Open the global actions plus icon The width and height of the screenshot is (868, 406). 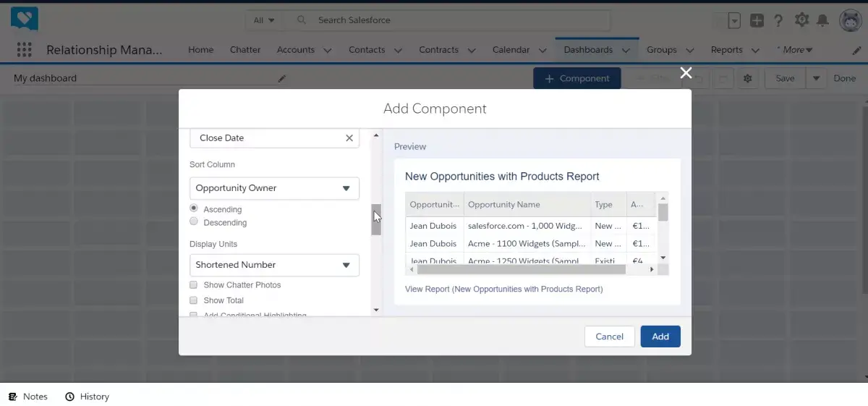(757, 20)
